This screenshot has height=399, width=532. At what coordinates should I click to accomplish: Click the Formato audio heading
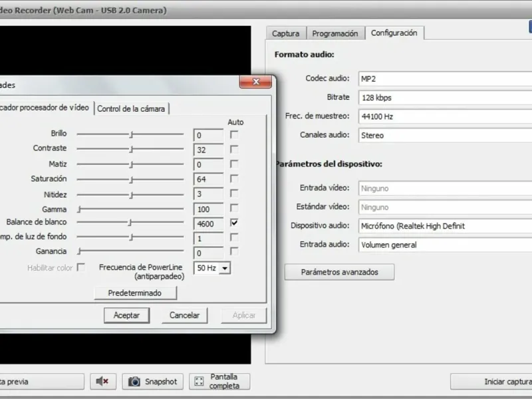click(x=305, y=55)
